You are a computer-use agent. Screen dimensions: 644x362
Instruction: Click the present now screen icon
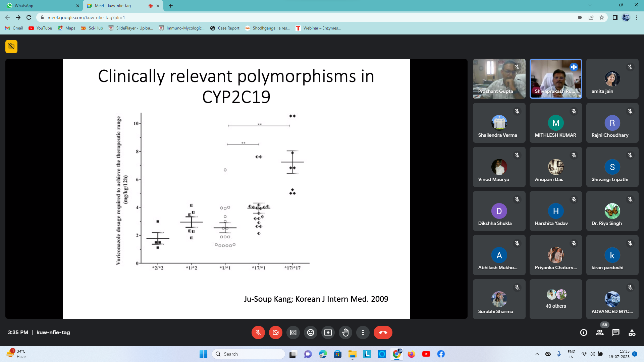tap(328, 333)
